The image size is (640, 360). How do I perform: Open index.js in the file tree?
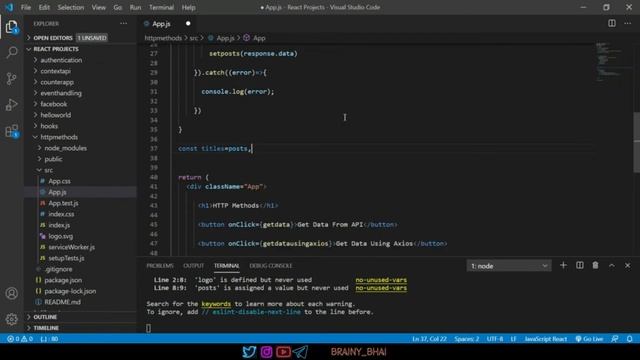[59, 225]
